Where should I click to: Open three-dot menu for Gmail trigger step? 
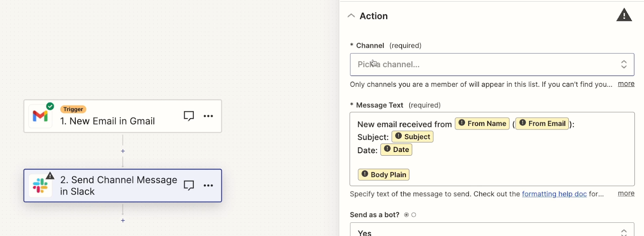(208, 116)
